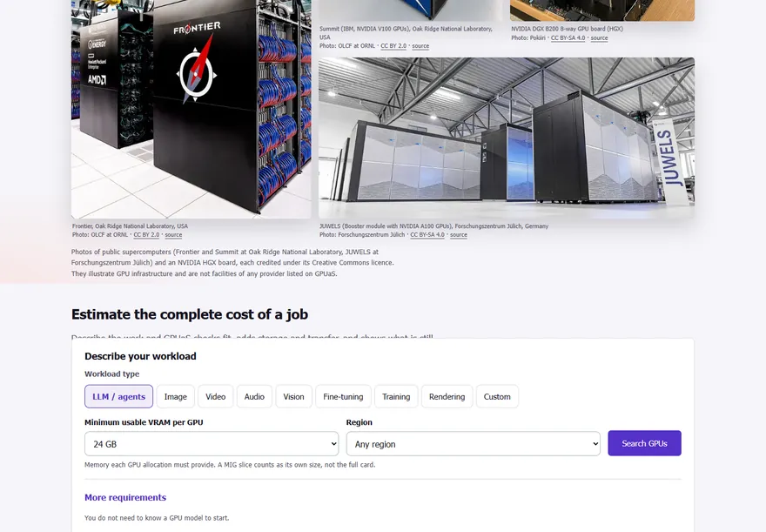
Task: Open CC BY-SA 4.0 link under NVIDIA DGX caption
Action: 568,37
